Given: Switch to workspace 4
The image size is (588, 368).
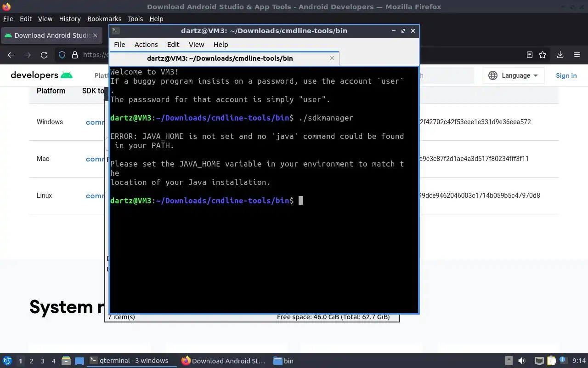Looking at the screenshot, I should pos(54,361).
